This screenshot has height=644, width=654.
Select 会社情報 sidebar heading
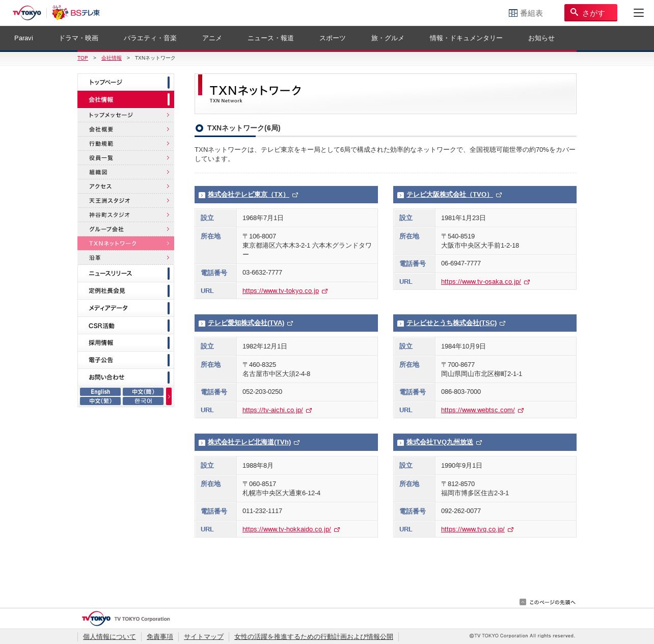[126, 99]
